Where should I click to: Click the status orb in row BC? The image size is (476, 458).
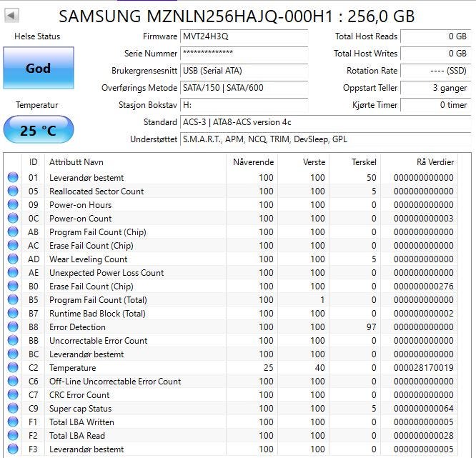click(13, 354)
